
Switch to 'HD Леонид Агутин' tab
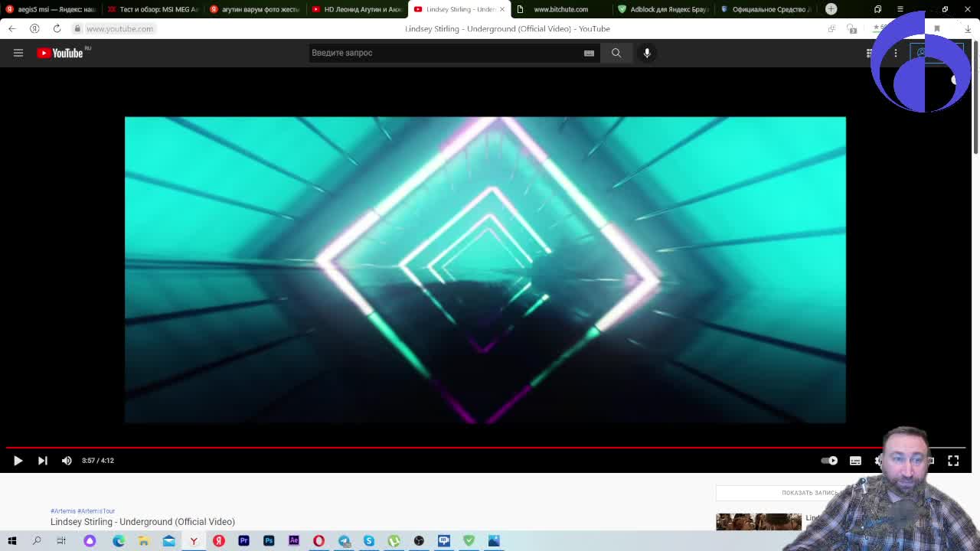[357, 9]
